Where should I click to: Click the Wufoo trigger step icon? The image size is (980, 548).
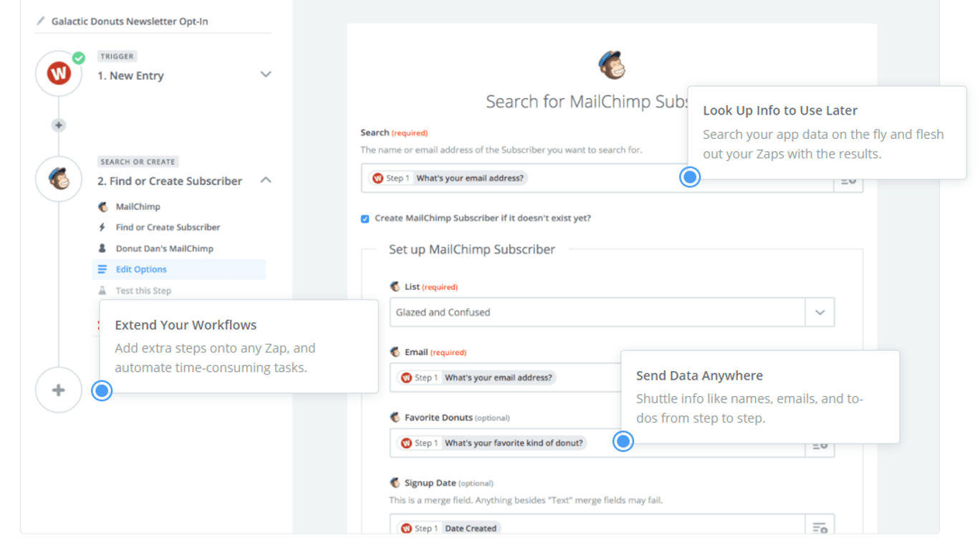[59, 73]
